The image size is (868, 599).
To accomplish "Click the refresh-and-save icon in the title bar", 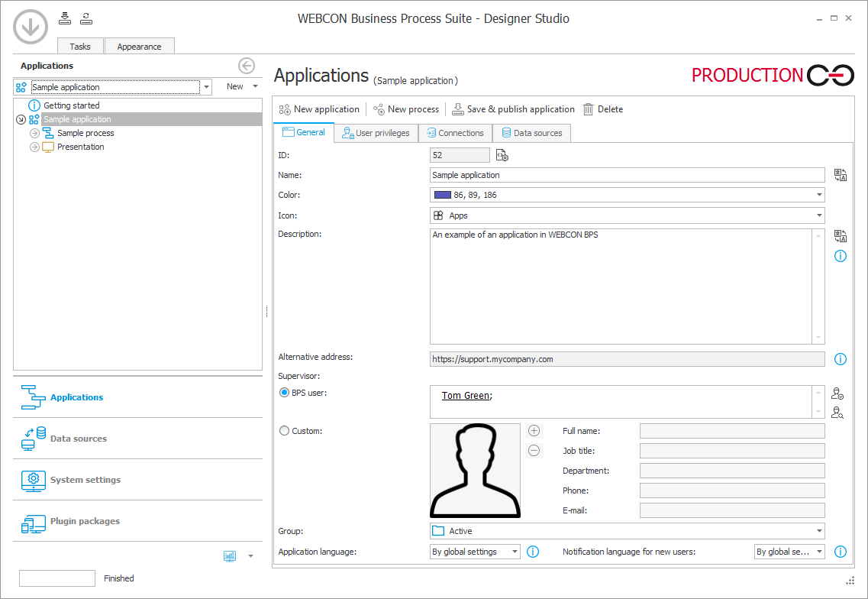I will pos(86,18).
